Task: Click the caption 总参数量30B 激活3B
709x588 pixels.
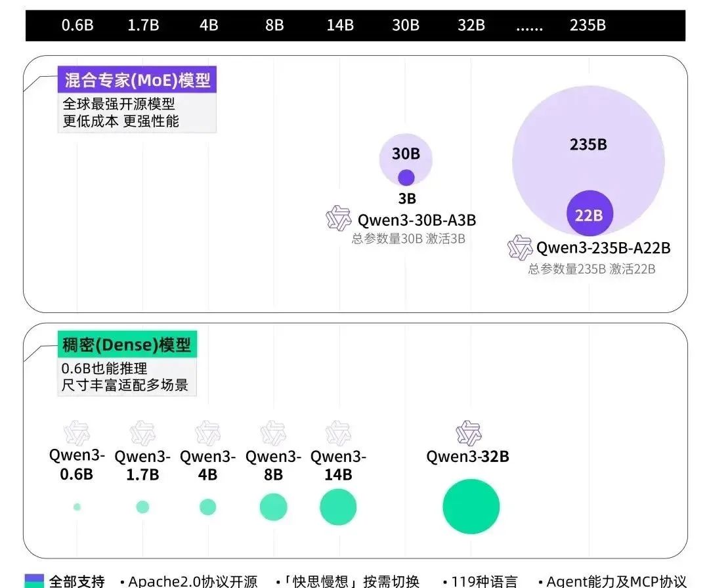Action: 408,239
